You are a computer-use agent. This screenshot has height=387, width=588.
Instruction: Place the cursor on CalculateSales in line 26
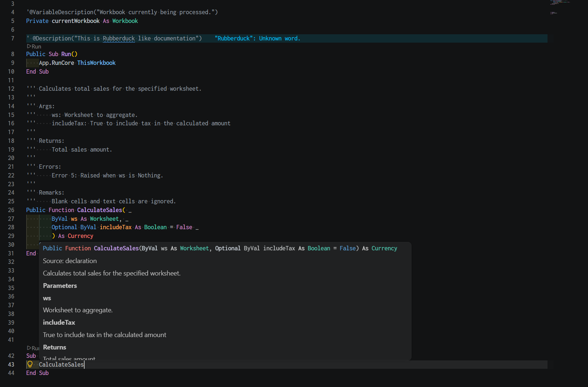[x=99, y=210]
